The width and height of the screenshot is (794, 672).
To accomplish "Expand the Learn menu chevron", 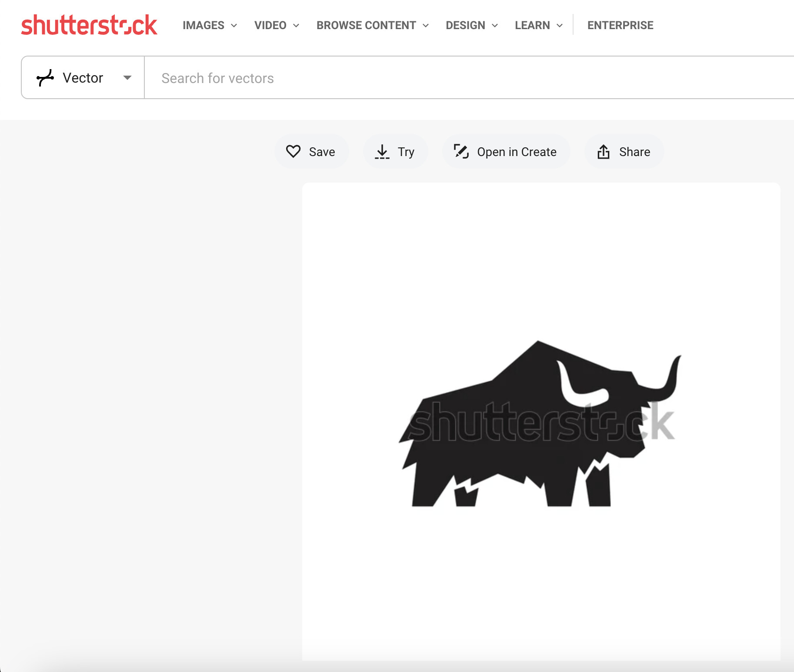I will point(560,26).
